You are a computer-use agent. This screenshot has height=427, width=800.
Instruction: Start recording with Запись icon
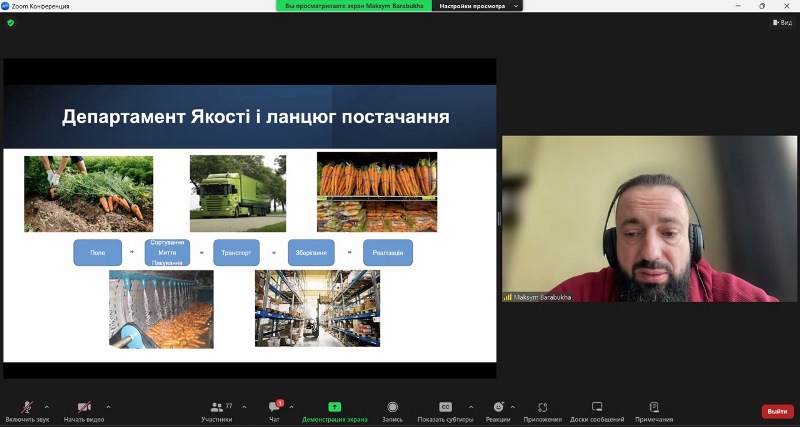coord(392,408)
